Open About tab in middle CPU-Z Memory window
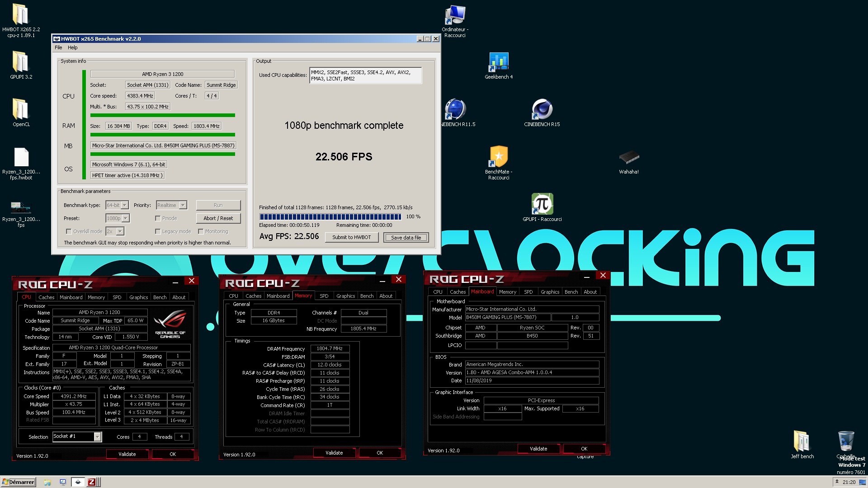The image size is (868, 488). [x=386, y=296]
